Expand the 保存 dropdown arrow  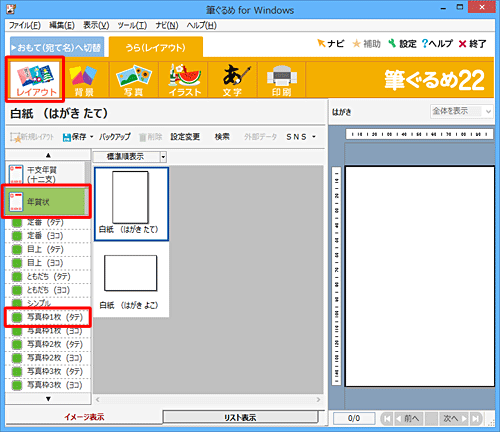(x=91, y=137)
